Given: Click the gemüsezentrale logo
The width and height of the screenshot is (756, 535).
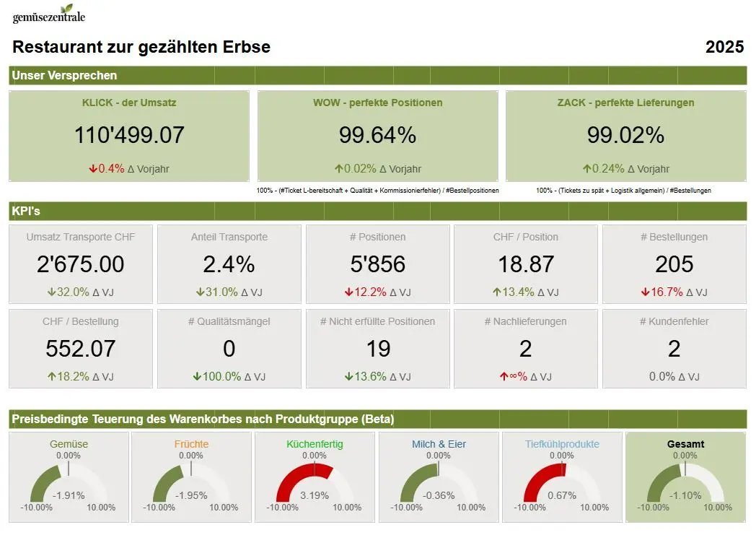Looking at the screenshot, I should pos(48,14).
